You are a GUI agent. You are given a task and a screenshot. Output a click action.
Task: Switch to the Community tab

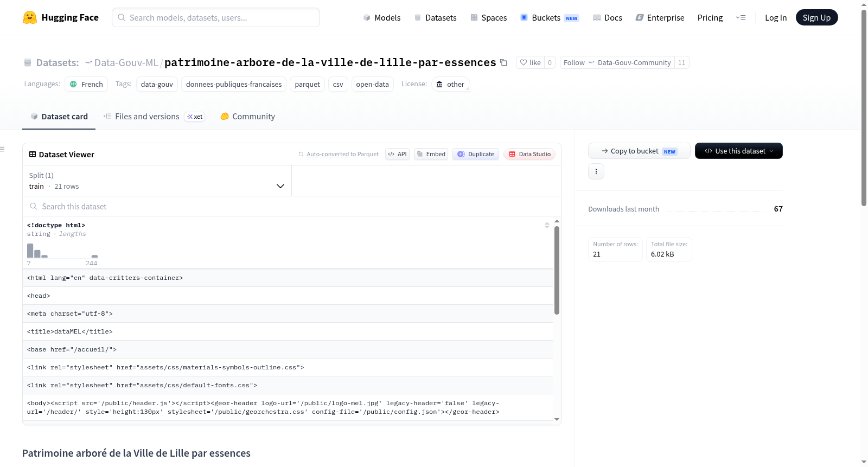tap(248, 117)
